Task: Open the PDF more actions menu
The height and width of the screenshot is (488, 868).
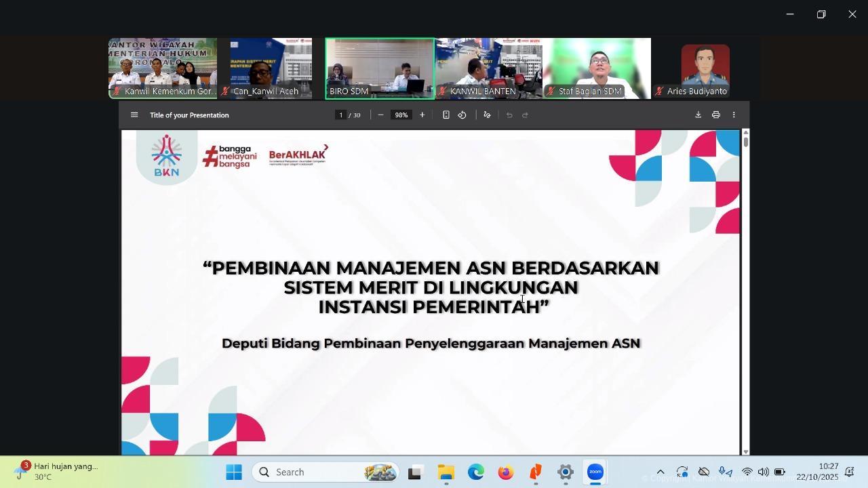Action: [733, 115]
